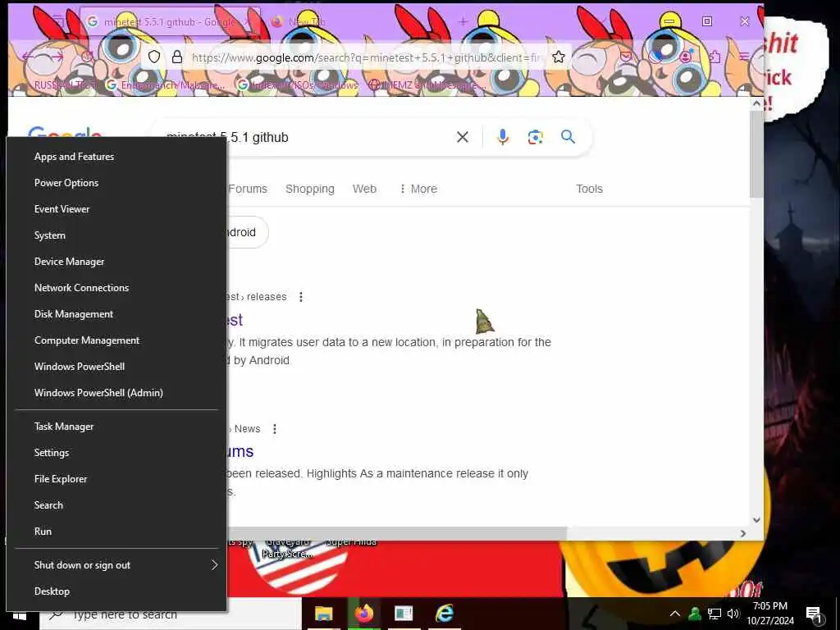Open Internet Explorer from the taskbar
This screenshot has height=630, width=840.
point(444,614)
